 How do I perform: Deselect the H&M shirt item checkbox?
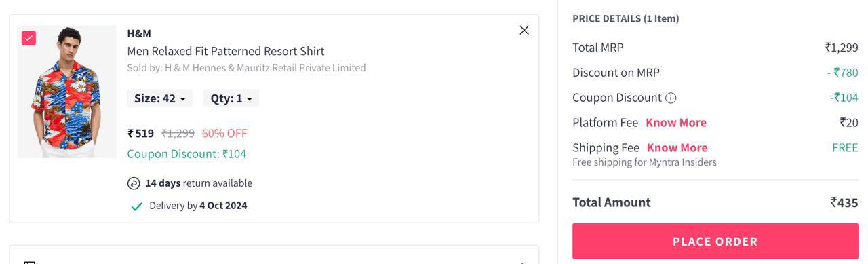click(x=28, y=38)
